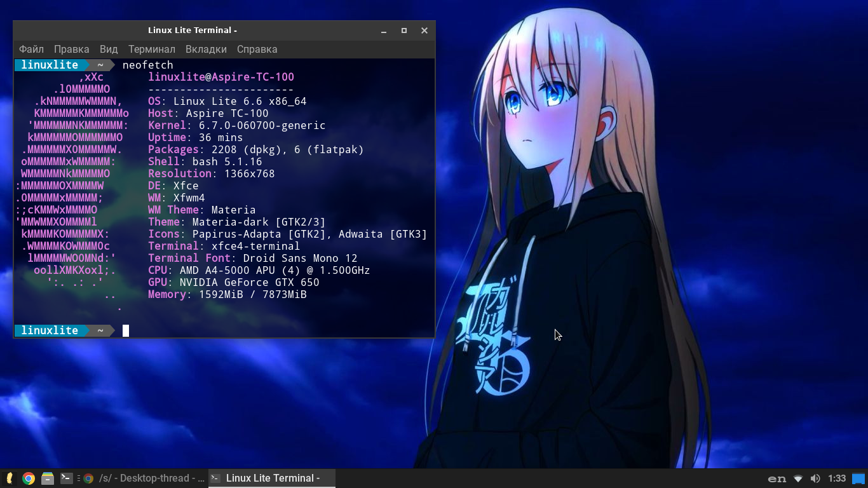Click the 'GPU: NVIDIA GeForce GTX 650' line
868x488 pixels.
[234, 282]
